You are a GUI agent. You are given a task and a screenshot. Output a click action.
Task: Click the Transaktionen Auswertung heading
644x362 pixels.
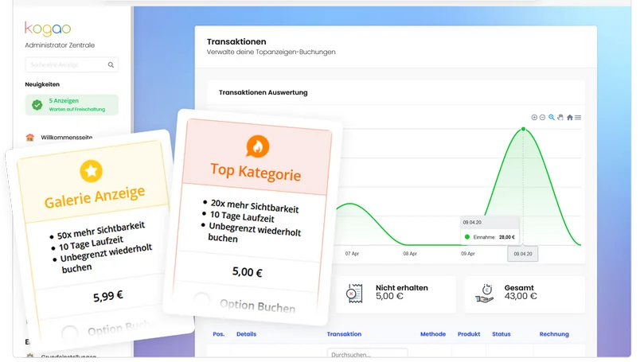[263, 92]
